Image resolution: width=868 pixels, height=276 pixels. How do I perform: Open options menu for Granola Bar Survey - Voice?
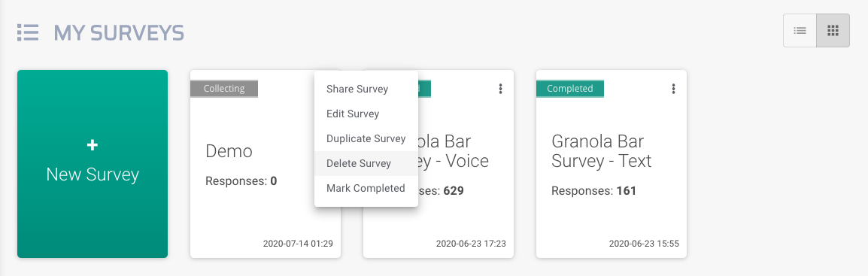point(500,89)
